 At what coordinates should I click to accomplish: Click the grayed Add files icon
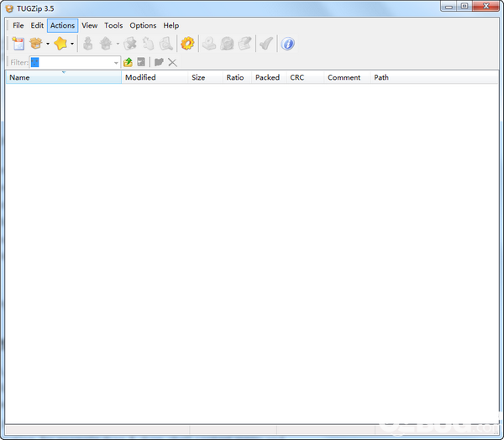coord(87,44)
